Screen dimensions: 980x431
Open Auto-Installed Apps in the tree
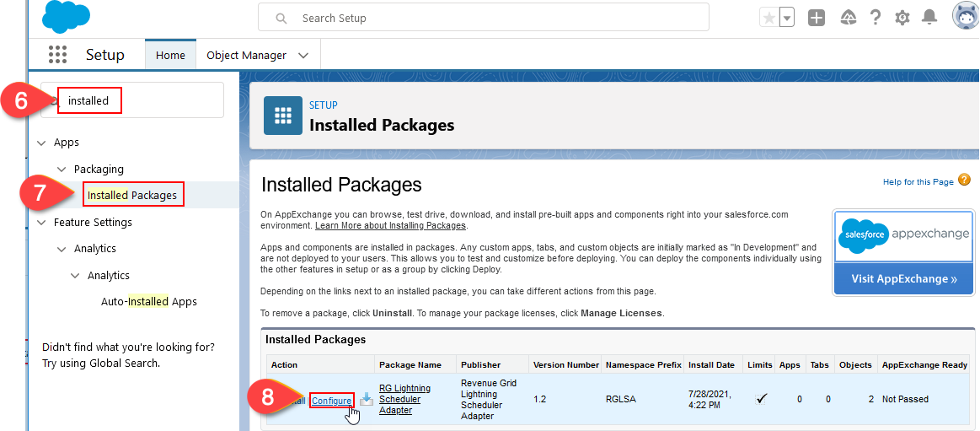pyautogui.click(x=149, y=301)
